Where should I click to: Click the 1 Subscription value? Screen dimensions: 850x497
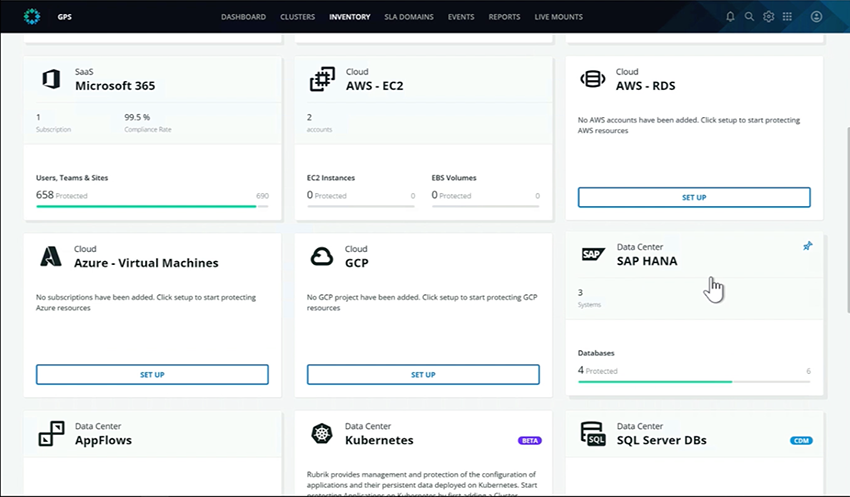point(38,117)
